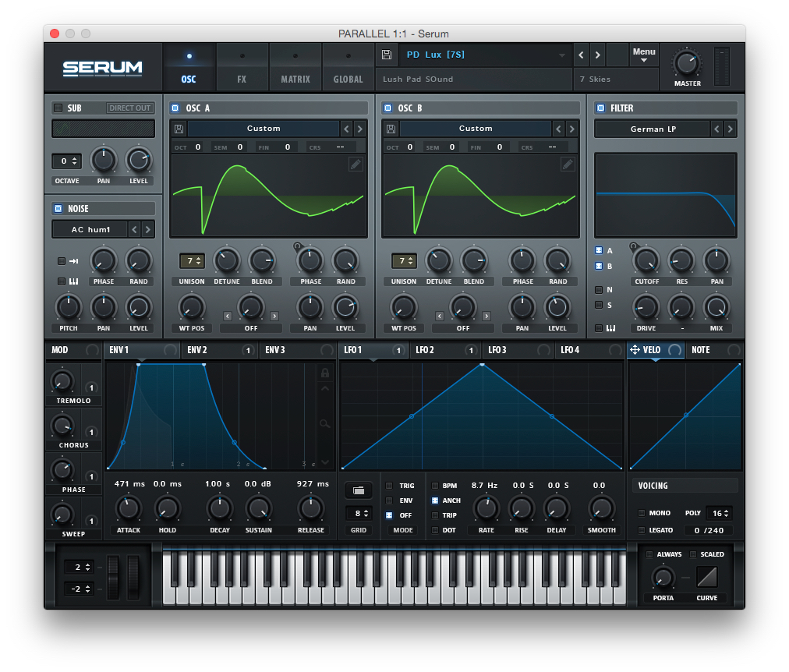This screenshot has height=672, width=789.
Task: Open the wavetable editor pencil icon on OSC B
Action: click(x=568, y=164)
